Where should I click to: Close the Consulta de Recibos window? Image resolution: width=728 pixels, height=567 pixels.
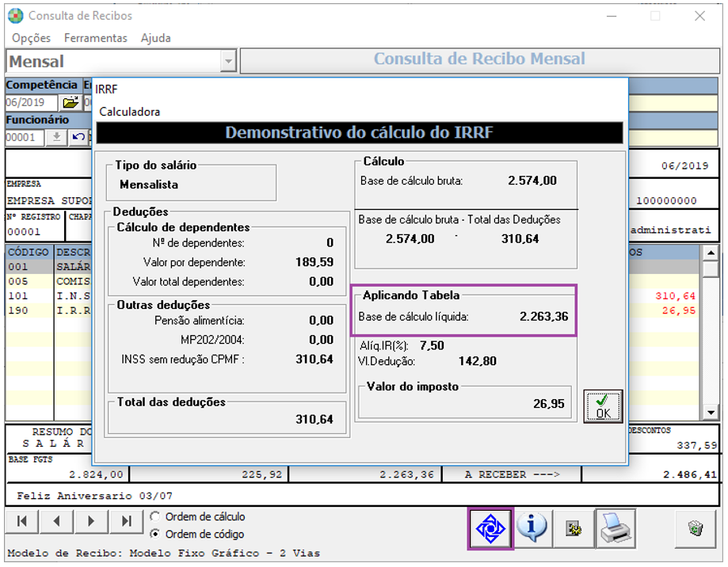pos(699,17)
